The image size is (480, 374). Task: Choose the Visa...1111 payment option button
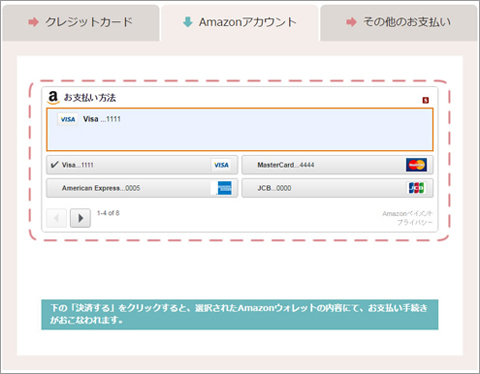(142, 165)
